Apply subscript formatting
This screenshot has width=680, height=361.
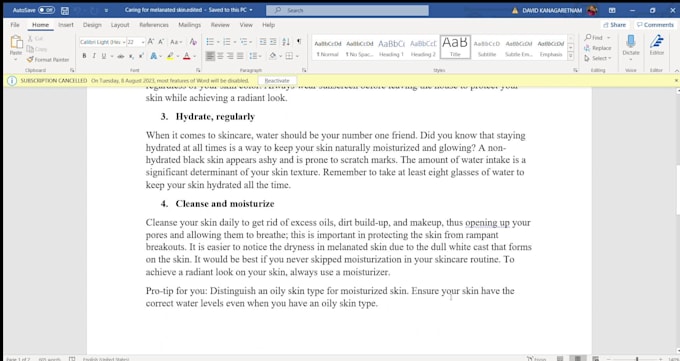coord(131,56)
